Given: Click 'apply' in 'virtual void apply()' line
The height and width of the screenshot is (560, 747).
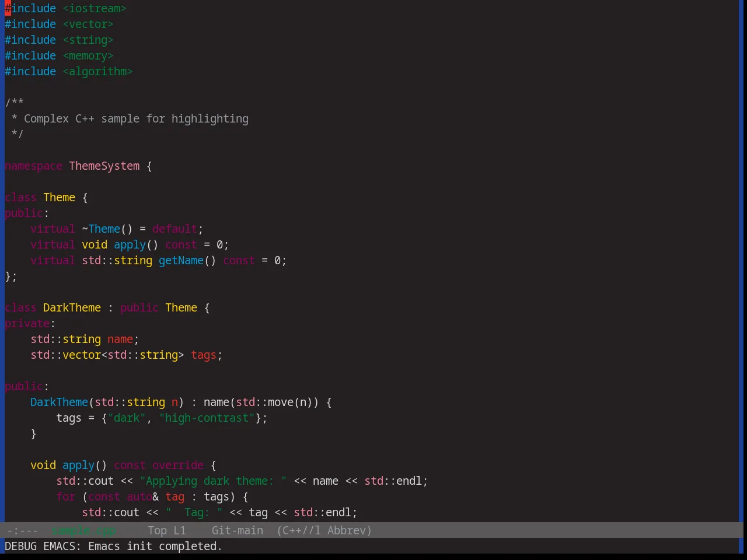Looking at the screenshot, I should coord(130,244).
